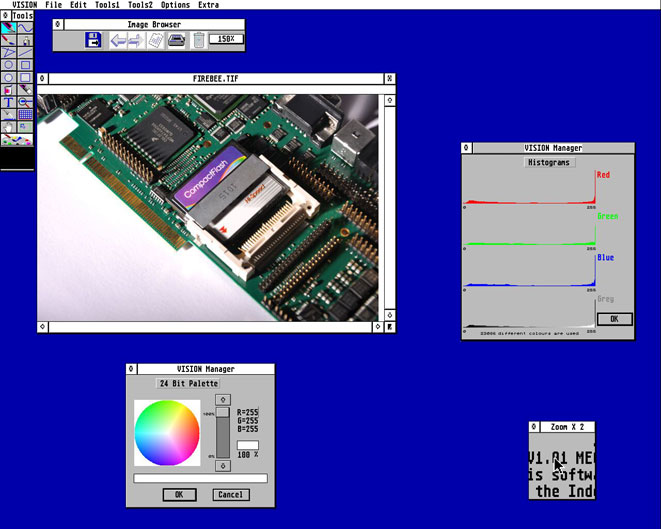Click the FIREBEE.TIF horizontal scroll right arrow
661x529 pixels.
[378, 327]
